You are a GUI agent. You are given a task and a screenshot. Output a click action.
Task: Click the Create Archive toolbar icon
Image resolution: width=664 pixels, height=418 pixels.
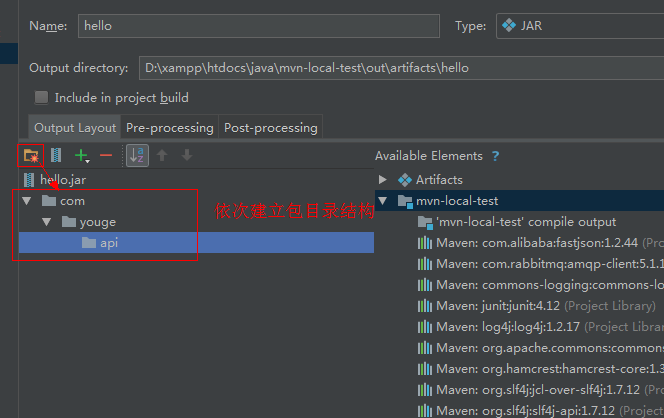(x=56, y=155)
